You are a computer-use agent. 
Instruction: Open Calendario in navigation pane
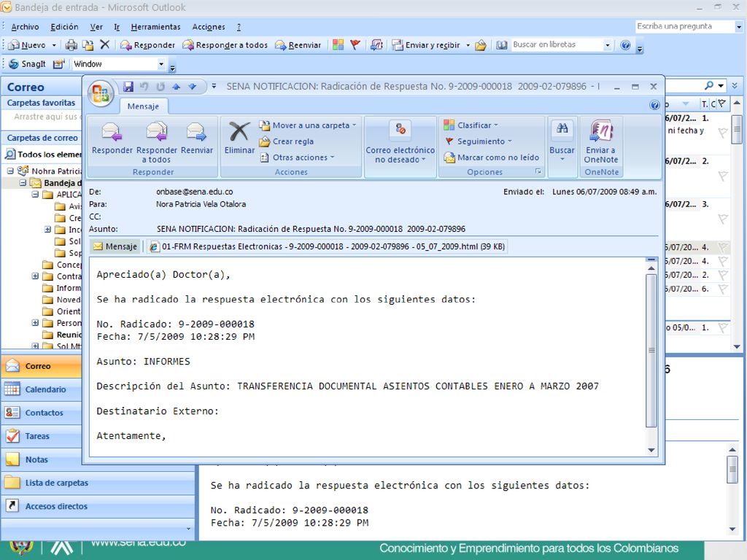point(42,389)
